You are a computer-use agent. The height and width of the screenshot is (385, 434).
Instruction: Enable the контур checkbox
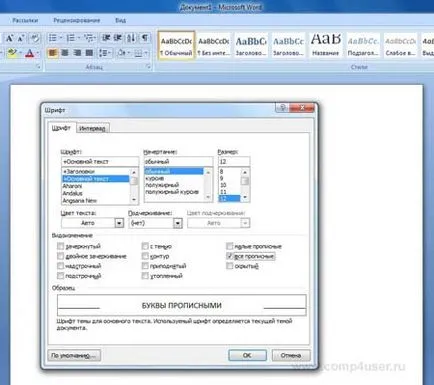(x=145, y=256)
